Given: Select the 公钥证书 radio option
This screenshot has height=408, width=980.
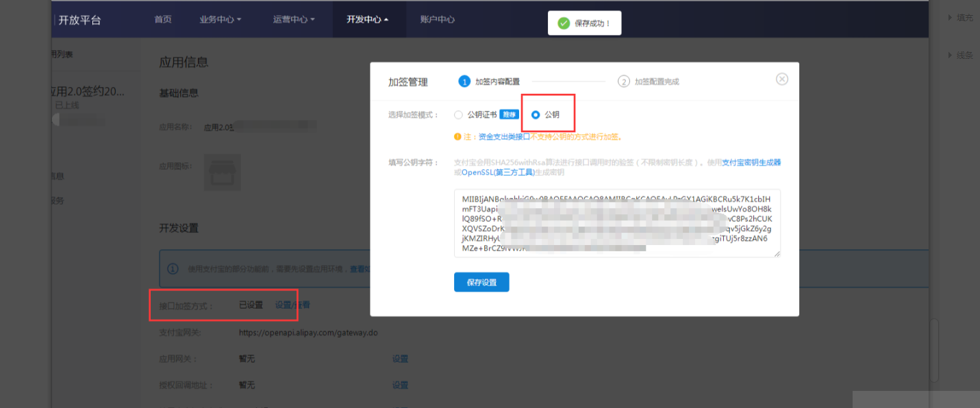Looking at the screenshot, I should [458, 115].
